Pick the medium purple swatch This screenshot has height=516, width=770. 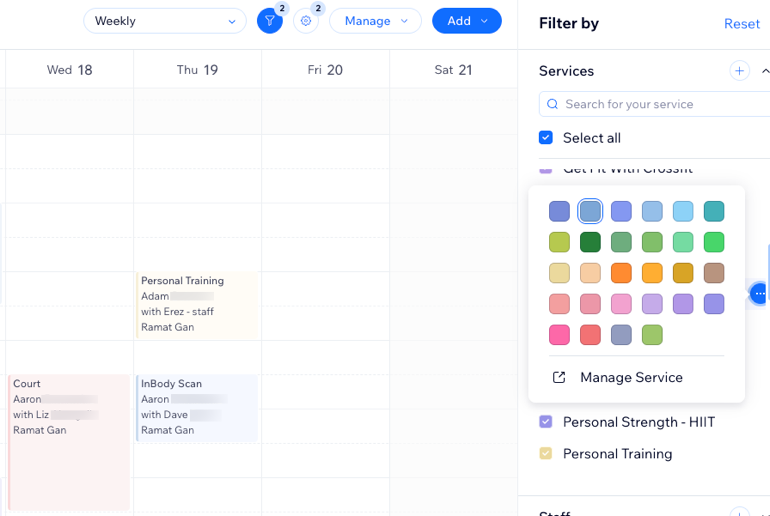pos(683,304)
